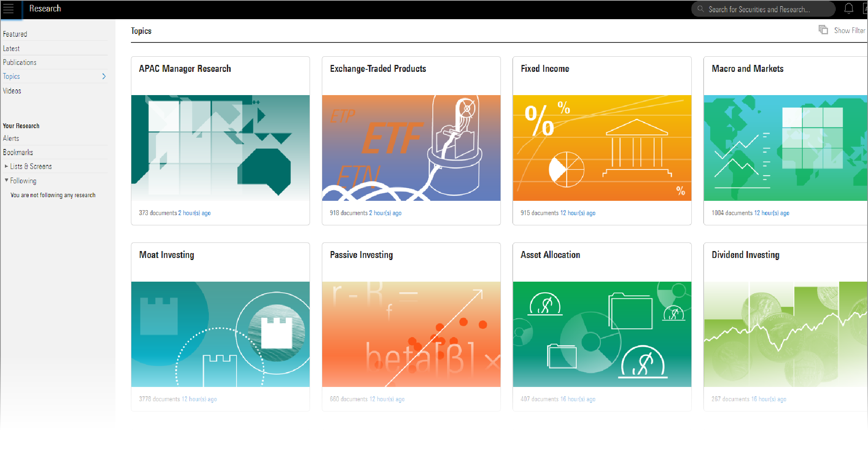Click the notifications bell icon
Image resolution: width=868 pixels, height=449 pixels.
click(848, 9)
